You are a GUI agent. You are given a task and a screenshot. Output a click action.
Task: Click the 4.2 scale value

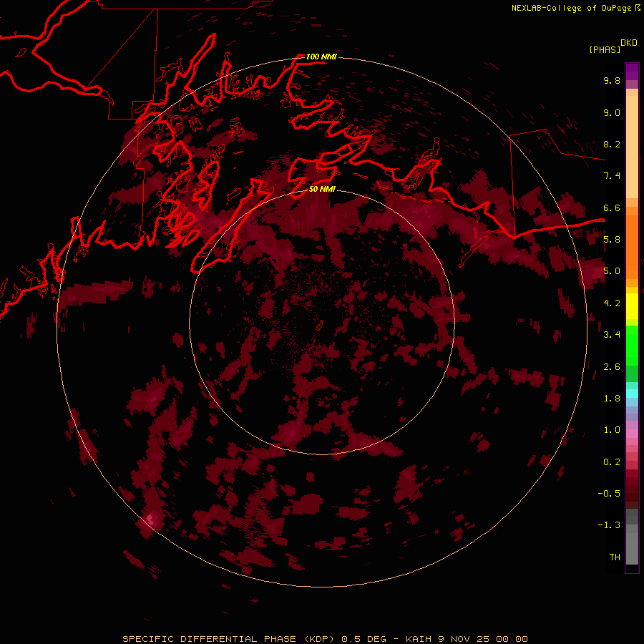(x=612, y=303)
